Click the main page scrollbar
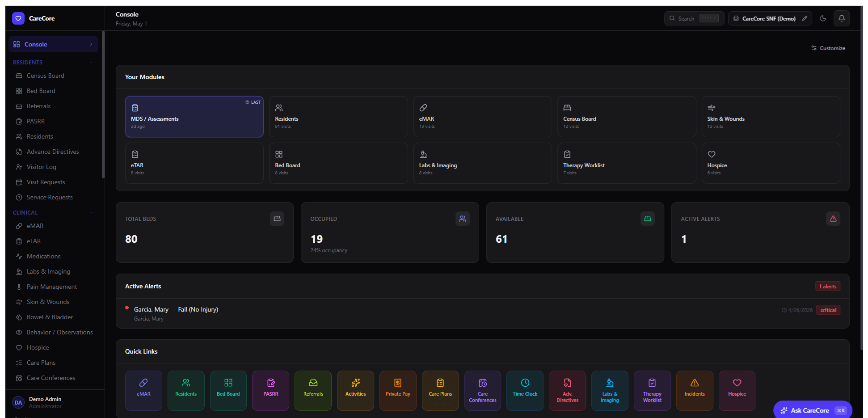868x418 pixels. (x=862, y=179)
